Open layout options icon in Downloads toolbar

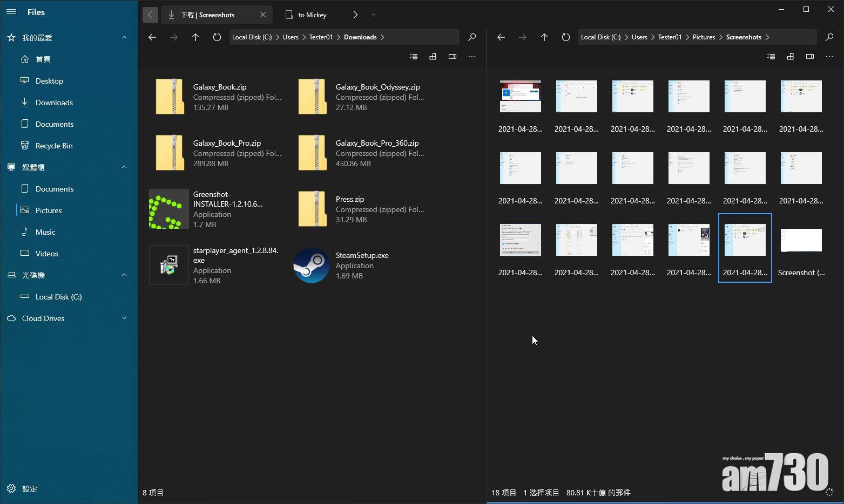[x=433, y=57]
